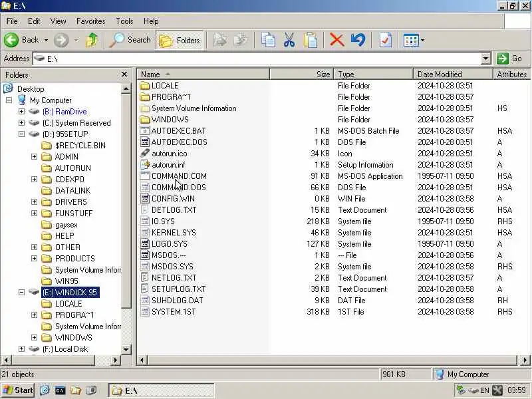Click the DETLOG.TXT file icon
Viewport: 532px width, 399px height.
145,209
